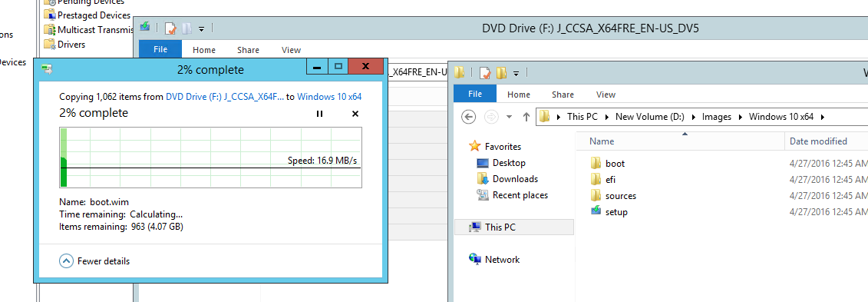The width and height of the screenshot is (868, 302).
Task: Open Desktop in the navigation pane
Action: 509,163
